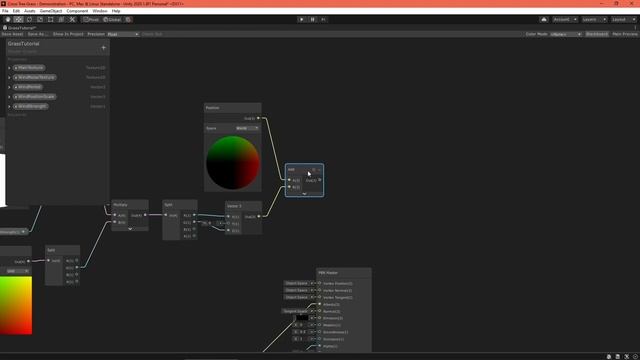Collapse the Add node preview chevron

[304, 194]
